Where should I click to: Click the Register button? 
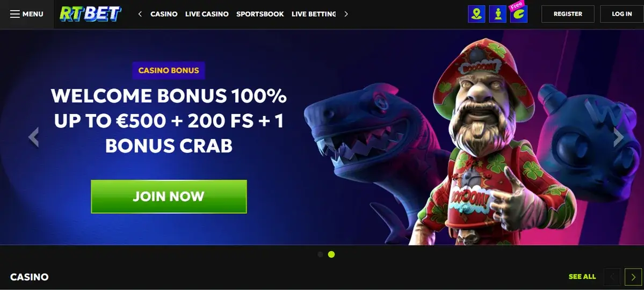[x=568, y=14]
